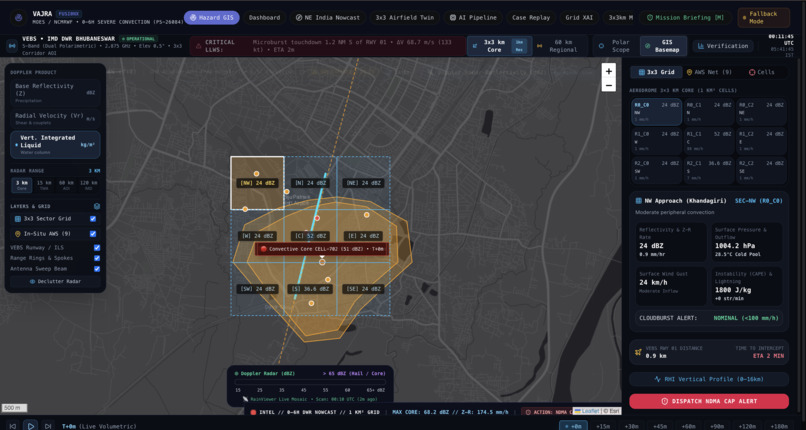Set radar range to 60 km
The width and height of the screenshot is (806, 430).
[66, 185]
